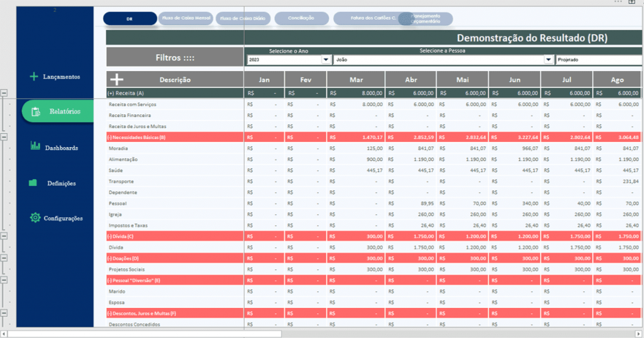
Task: Select the Receita de Juros e Multas label
Action: (x=138, y=126)
